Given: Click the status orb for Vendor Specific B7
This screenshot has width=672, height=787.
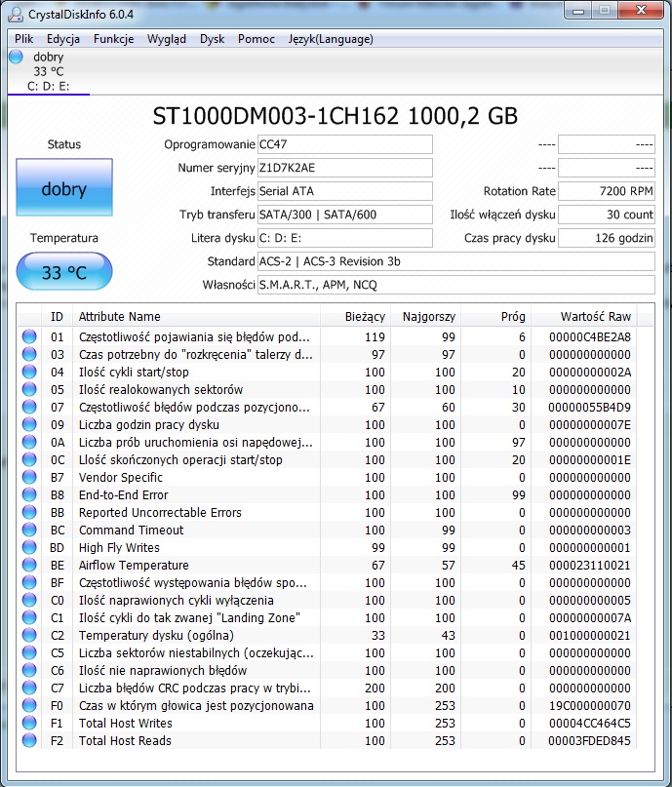Looking at the screenshot, I should point(29,477).
